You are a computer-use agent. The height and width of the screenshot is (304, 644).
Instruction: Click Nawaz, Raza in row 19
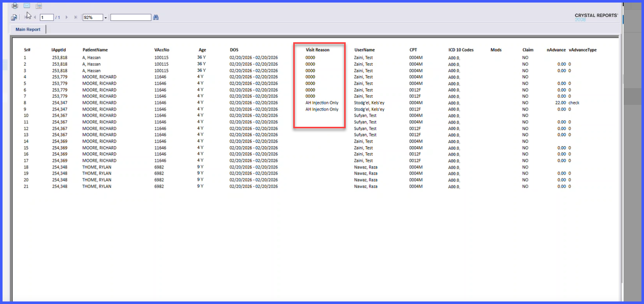366,174
